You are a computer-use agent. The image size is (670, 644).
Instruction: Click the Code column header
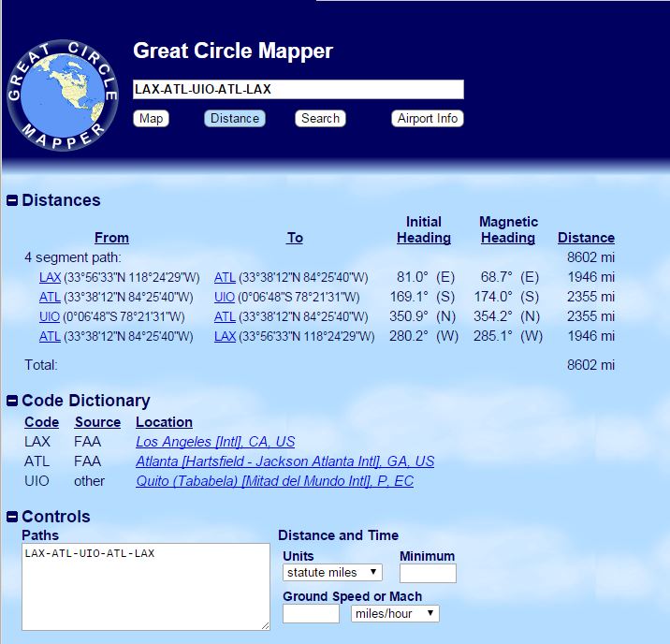41,422
